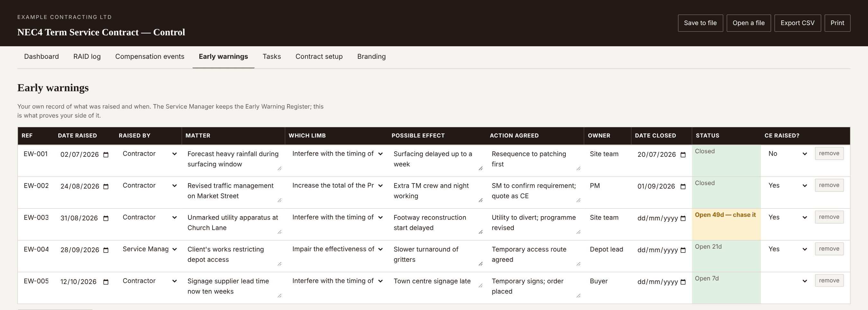Open the Branding tab
Viewport: 868px width, 310px height.
(371, 57)
